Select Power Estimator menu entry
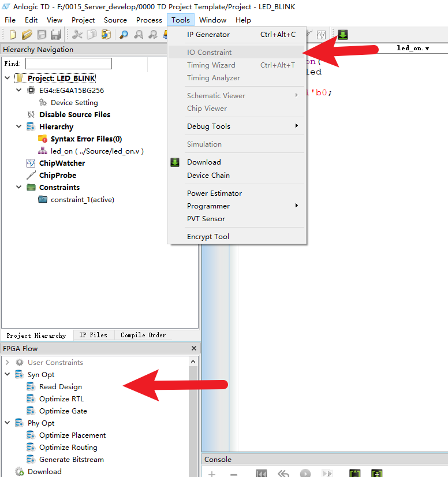Viewport: 448px width, 477px height. pos(237,193)
